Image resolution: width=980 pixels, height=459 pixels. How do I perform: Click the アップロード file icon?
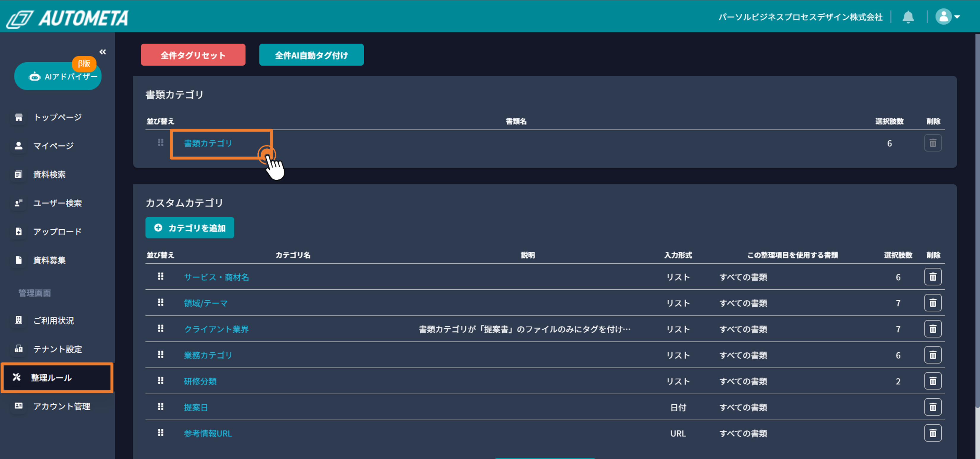19,231
